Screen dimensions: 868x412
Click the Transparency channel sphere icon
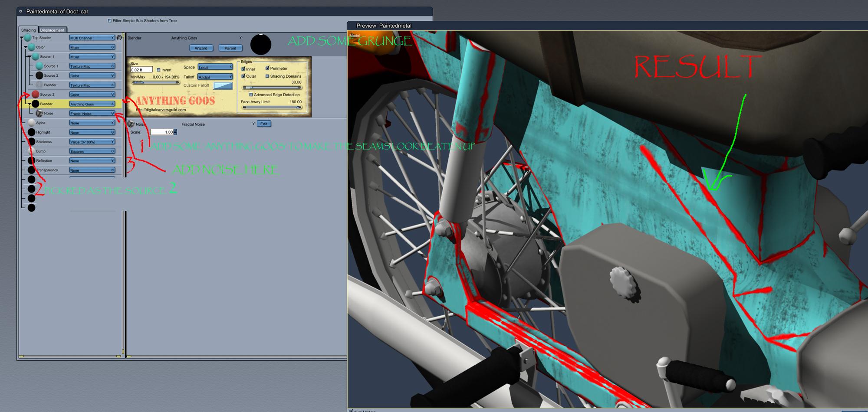[32, 170]
